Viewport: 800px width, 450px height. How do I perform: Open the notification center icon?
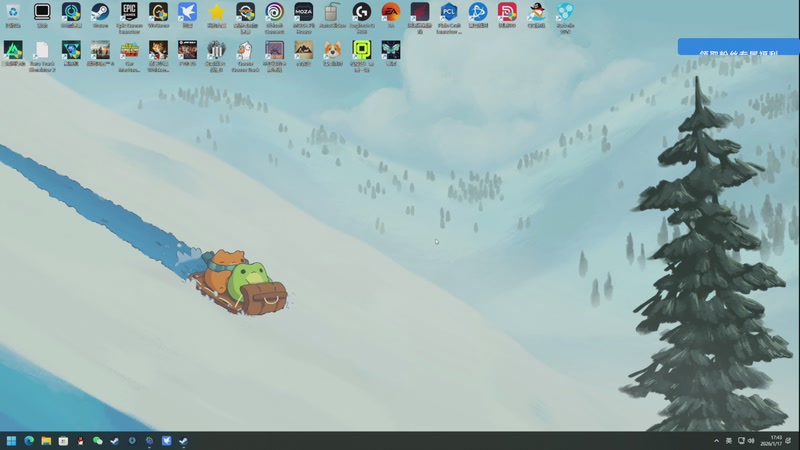click(788, 441)
